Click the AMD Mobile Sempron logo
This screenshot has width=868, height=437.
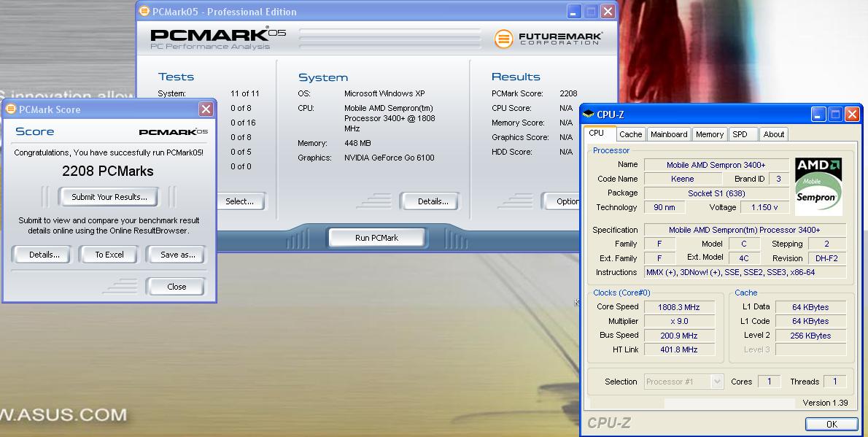coord(818,187)
